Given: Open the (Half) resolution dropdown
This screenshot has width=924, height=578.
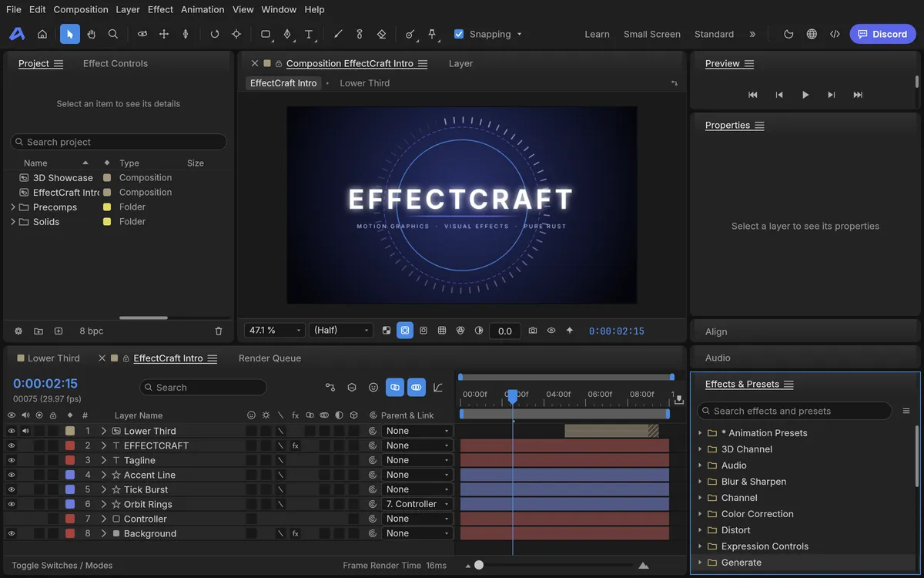Looking at the screenshot, I should tap(341, 331).
